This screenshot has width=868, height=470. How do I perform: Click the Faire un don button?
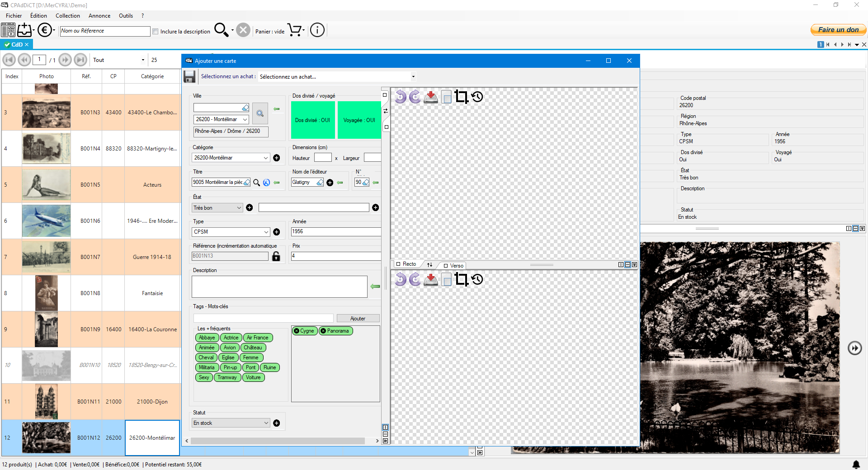pyautogui.click(x=838, y=30)
